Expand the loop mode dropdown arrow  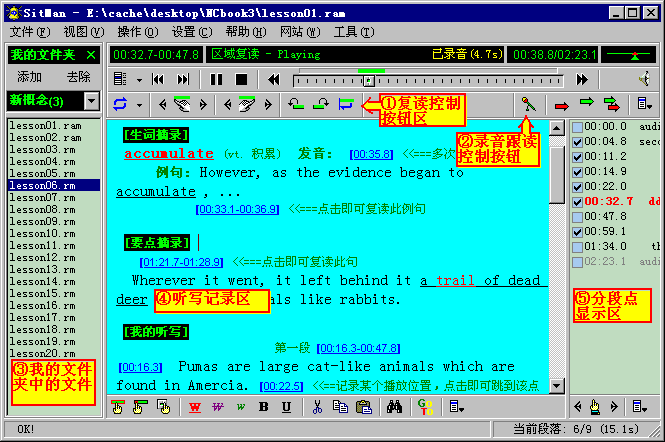(x=139, y=105)
